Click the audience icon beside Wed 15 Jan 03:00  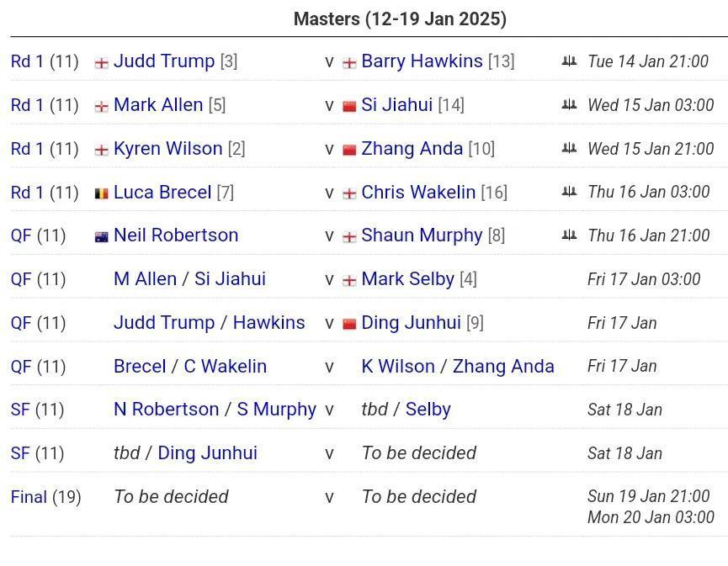coord(569,105)
